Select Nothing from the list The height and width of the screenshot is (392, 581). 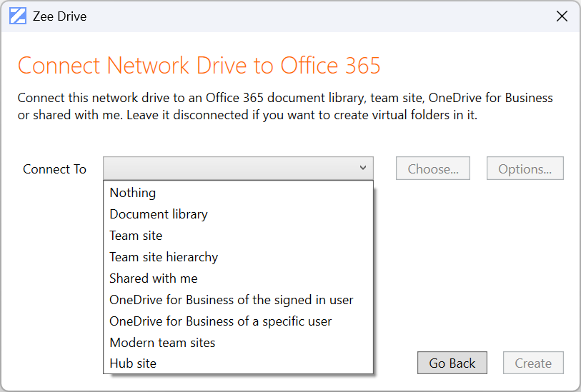click(x=133, y=193)
